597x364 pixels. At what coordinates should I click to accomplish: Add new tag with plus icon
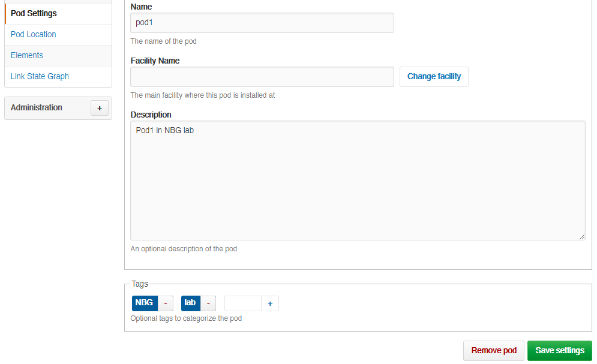point(270,303)
